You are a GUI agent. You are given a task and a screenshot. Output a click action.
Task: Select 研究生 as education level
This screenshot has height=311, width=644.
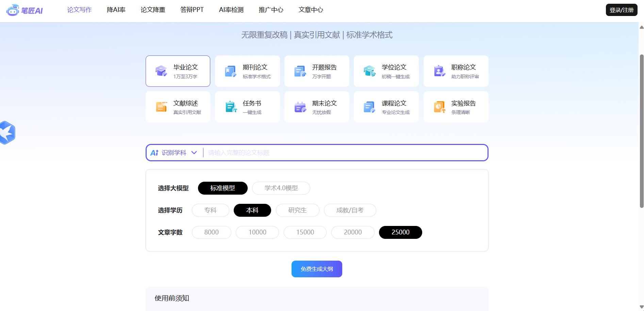tap(297, 210)
